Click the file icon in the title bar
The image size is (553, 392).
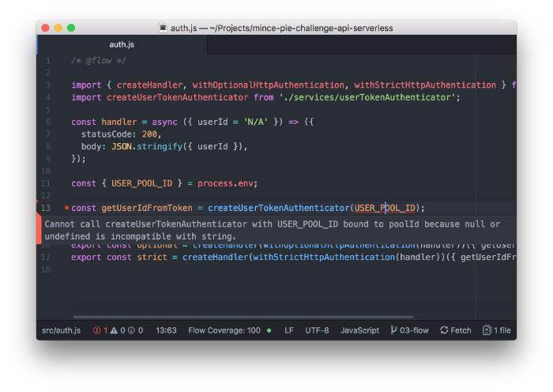163,28
